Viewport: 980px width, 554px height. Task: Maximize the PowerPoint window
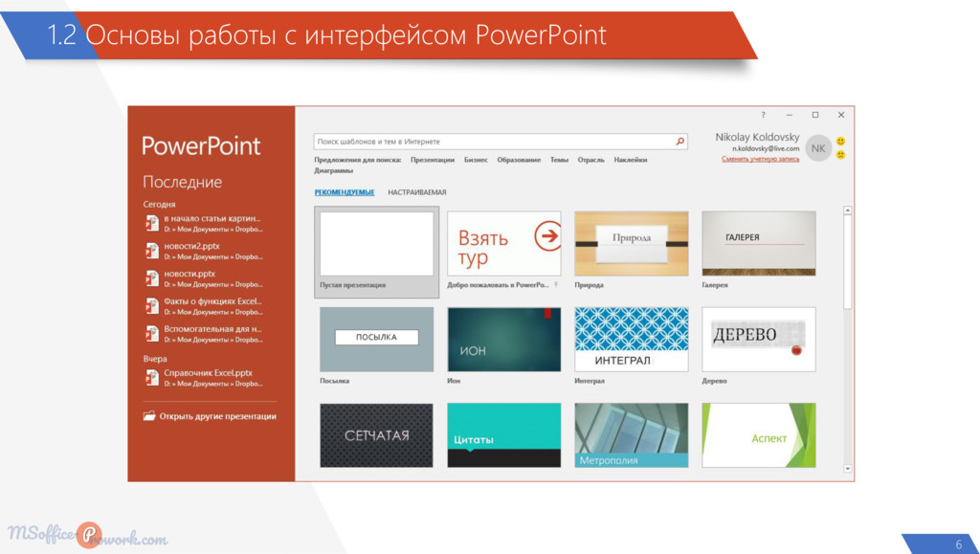click(x=815, y=115)
